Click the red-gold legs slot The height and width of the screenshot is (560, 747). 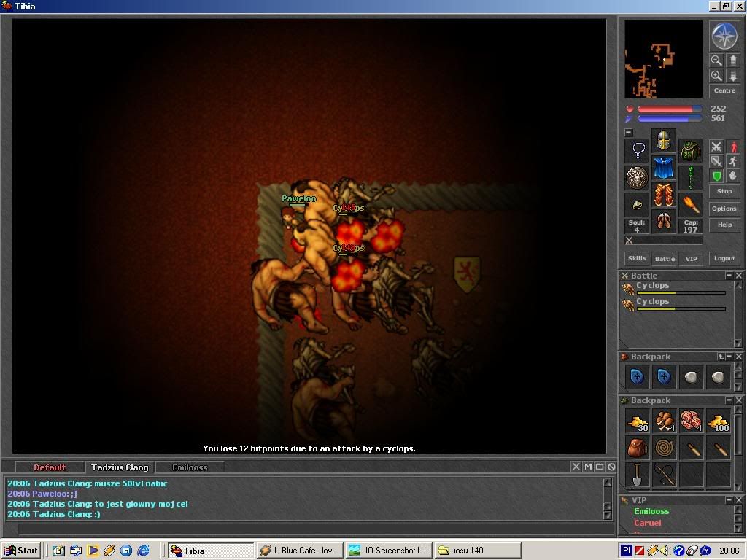coord(664,194)
